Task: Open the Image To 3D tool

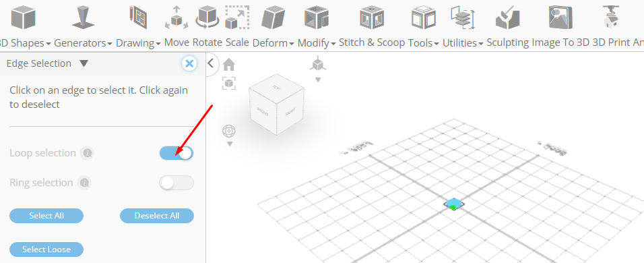Action: pyautogui.click(x=560, y=18)
